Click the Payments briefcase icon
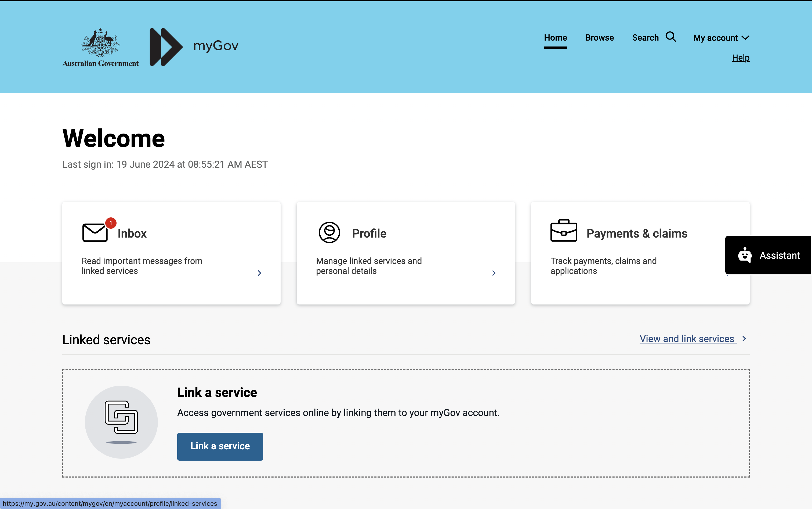 [564, 231]
